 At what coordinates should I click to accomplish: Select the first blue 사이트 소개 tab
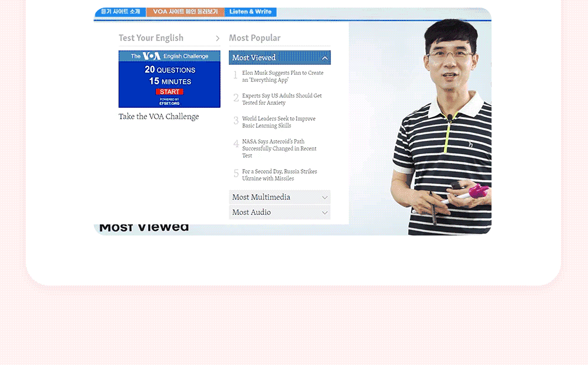pyautogui.click(x=121, y=12)
